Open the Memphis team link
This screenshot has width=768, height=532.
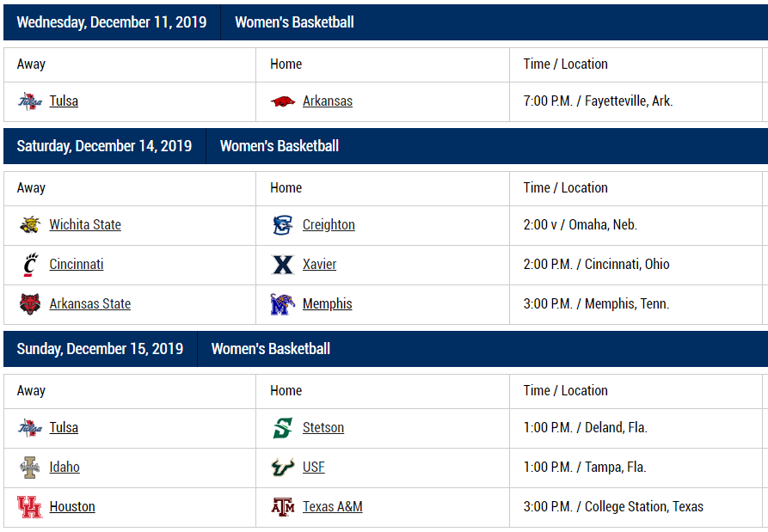(x=327, y=304)
